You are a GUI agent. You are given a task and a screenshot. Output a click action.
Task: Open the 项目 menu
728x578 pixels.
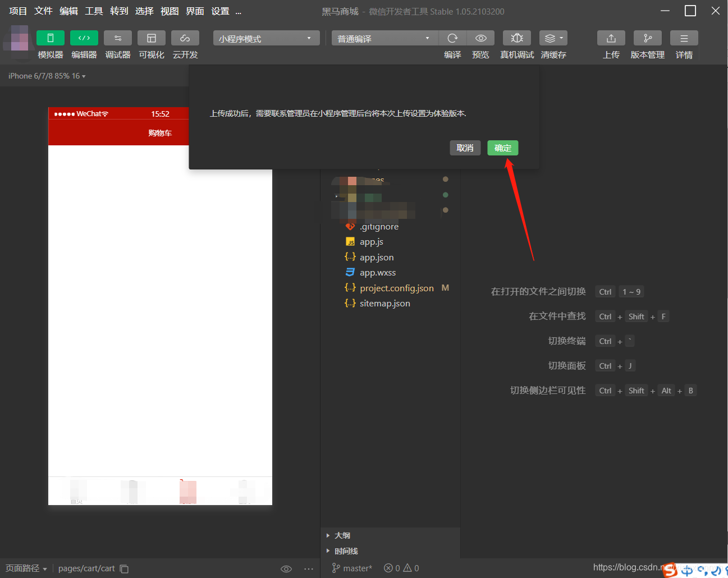[x=18, y=11]
